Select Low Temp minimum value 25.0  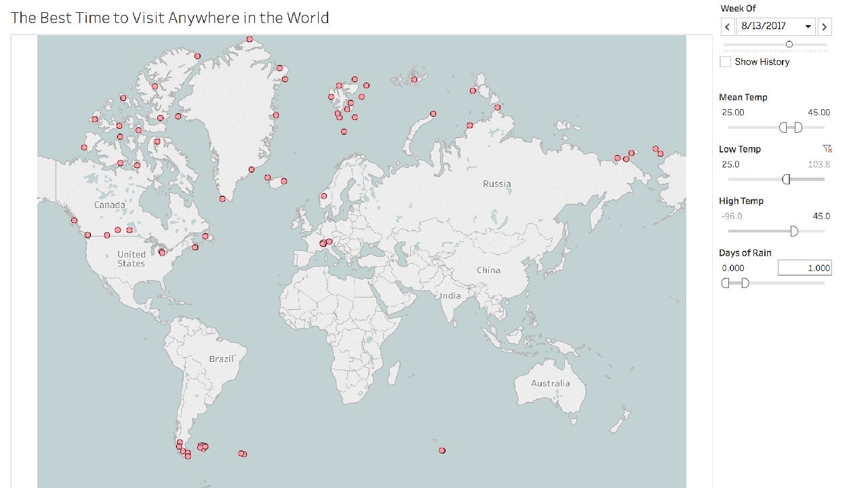point(730,164)
